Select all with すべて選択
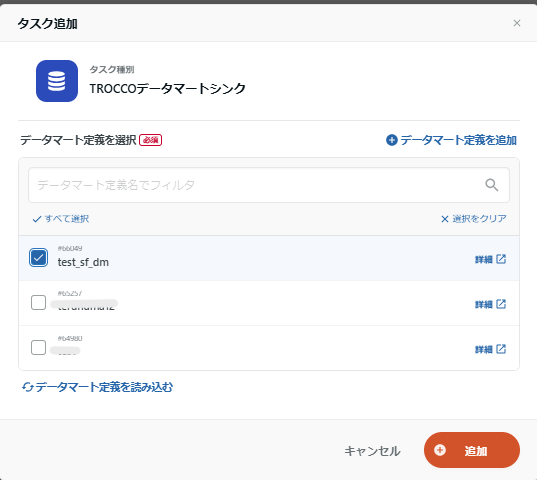This screenshot has height=480, width=537. 61,219
